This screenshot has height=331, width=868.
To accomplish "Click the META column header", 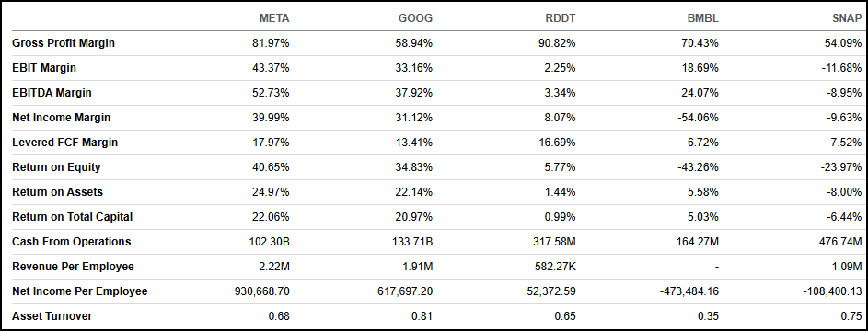I will pos(274,18).
